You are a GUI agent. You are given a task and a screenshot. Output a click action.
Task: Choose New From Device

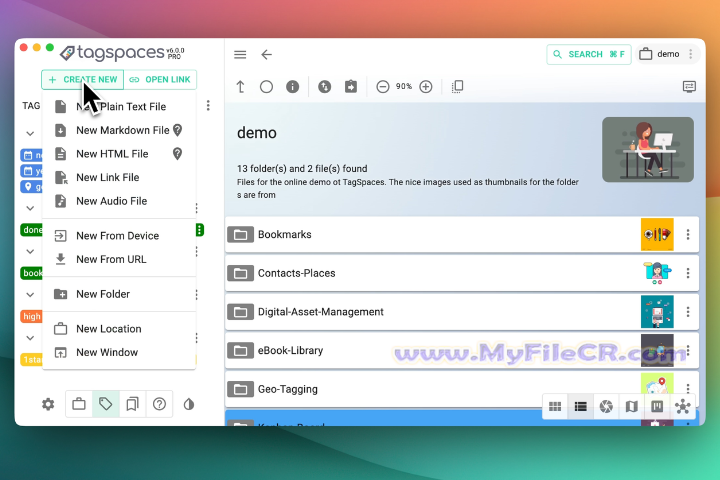119,236
